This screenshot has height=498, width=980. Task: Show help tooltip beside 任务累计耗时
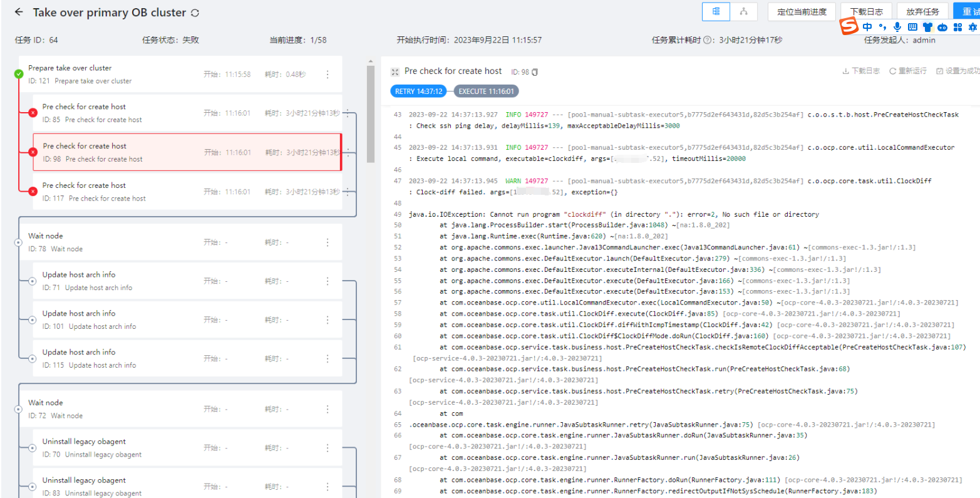pyautogui.click(x=708, y=40)
